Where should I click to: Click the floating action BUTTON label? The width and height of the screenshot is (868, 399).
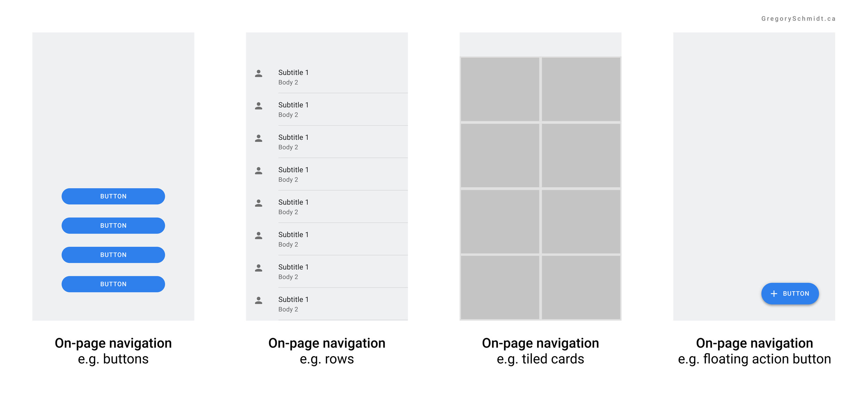(x=796, y=294)
